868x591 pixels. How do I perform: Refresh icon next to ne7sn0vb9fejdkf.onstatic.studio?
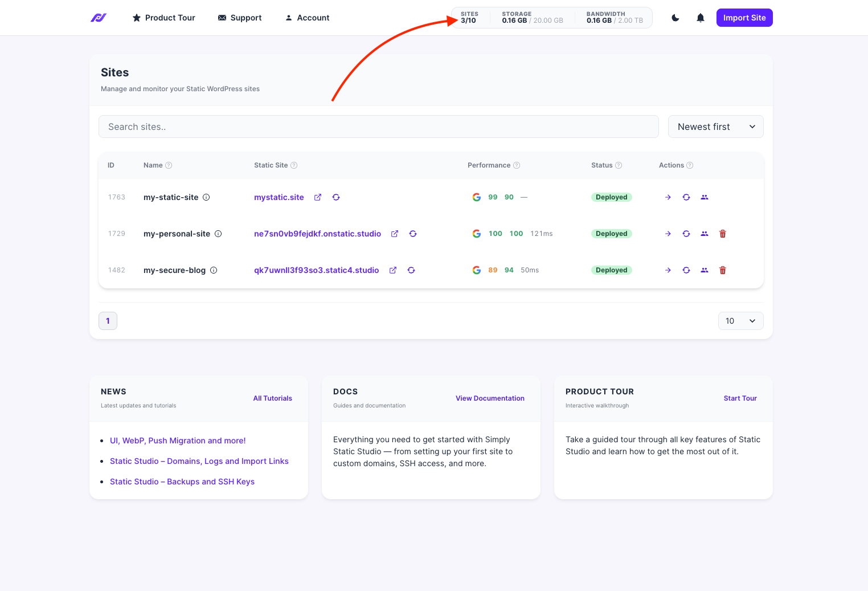click(x=413, y=234)
